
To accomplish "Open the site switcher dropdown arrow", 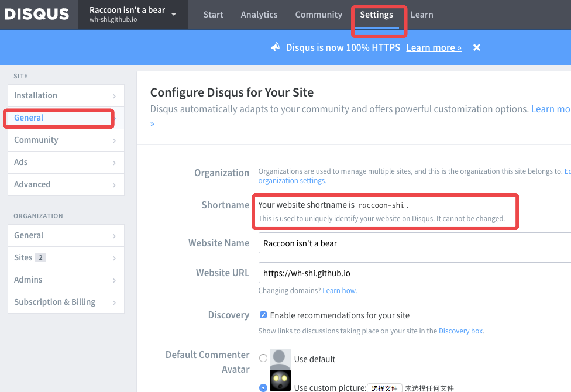I will (174, 14).
